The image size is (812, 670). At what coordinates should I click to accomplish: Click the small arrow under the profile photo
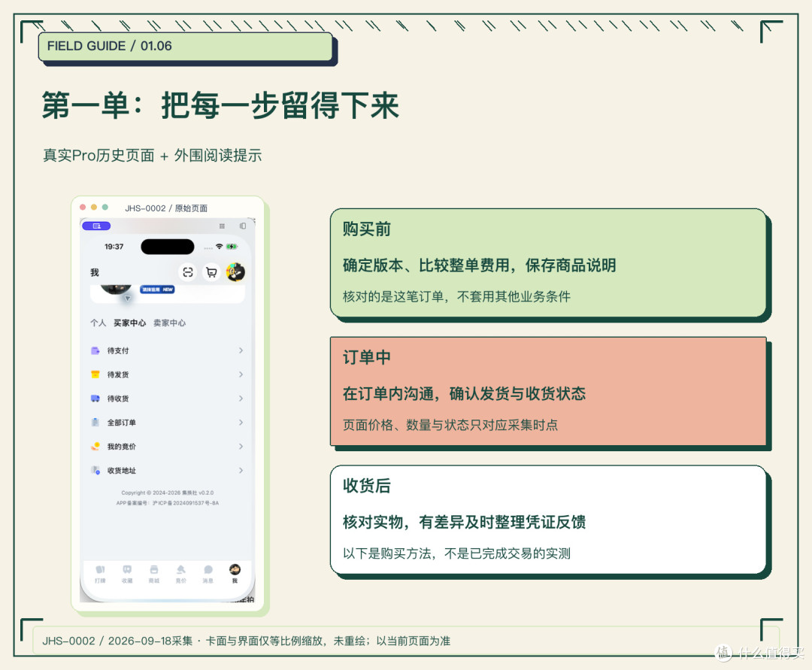click(x=127, y=299)
